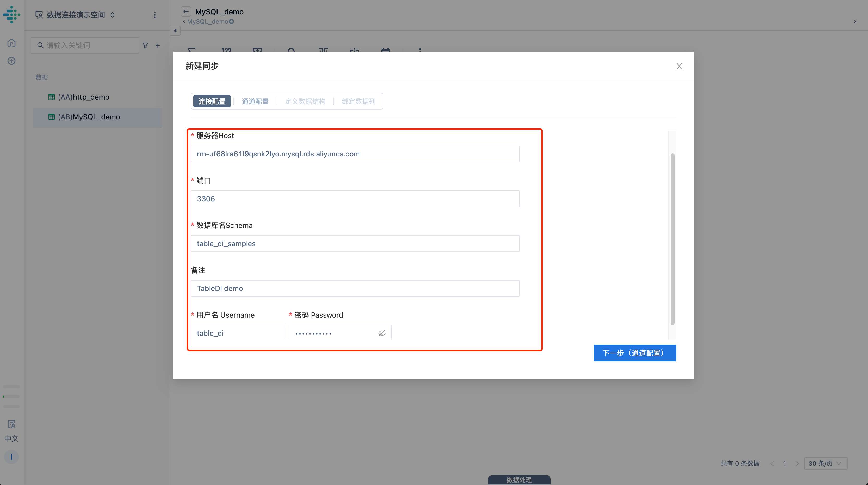Screen dimensions: 868x485
Task: Switch to the 定义数据结构 tab
Action: (x=305, y=101)
